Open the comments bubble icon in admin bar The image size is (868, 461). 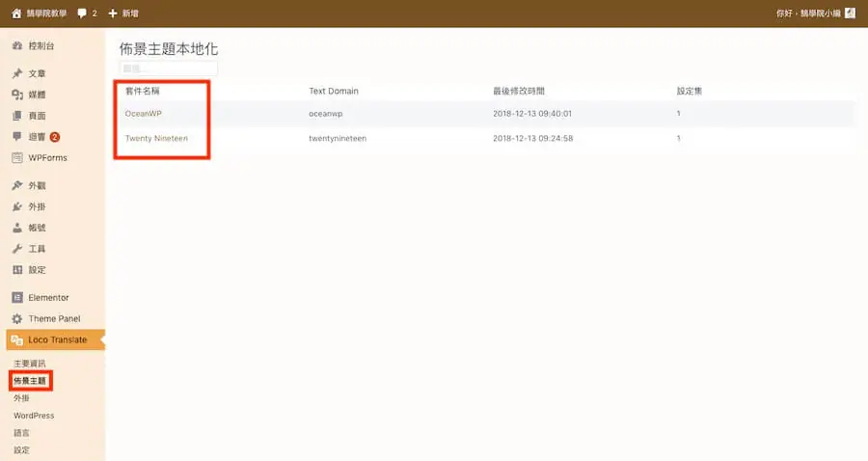pos(82,14)
